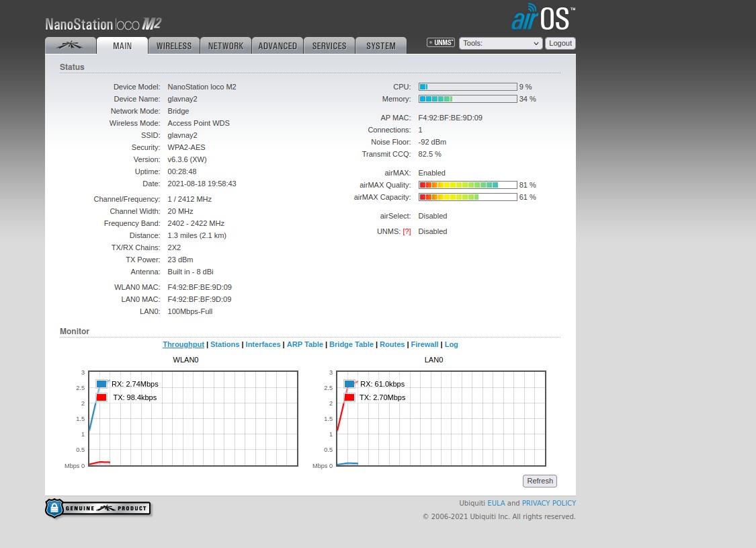The width and height of the screenshot is (756, 548).
Task: View the Routes link
Action: (x=392, y=344)
